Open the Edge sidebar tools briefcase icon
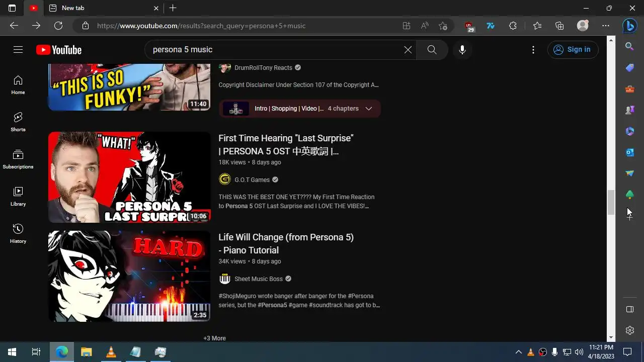The width and height of the screenshot is (644, 362). click(629, 89)
